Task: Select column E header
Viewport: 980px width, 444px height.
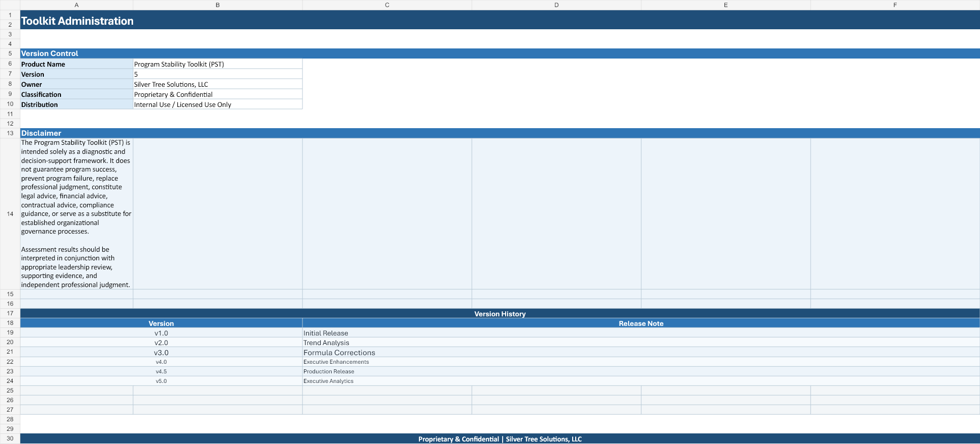Action: pos(726,5)
